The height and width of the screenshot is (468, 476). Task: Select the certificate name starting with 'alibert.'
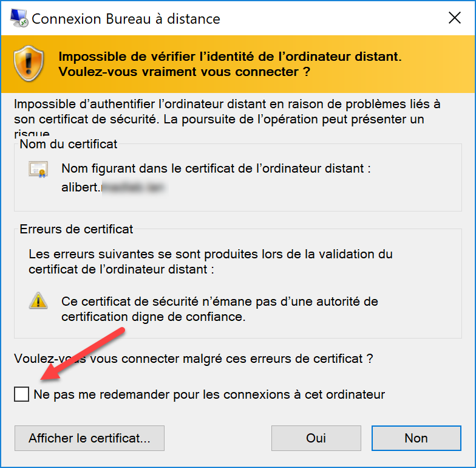click(114, 187)
